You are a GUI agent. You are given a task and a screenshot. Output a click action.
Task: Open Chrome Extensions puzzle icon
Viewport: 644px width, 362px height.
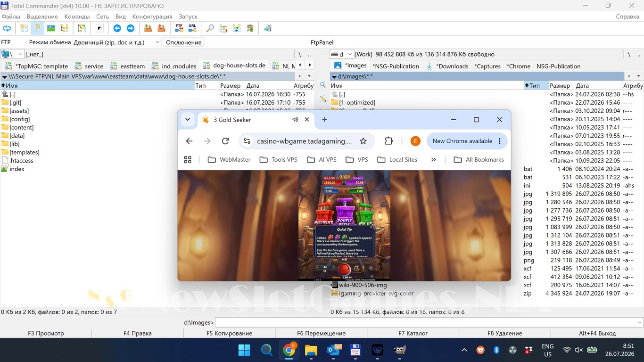coord(388,141)
